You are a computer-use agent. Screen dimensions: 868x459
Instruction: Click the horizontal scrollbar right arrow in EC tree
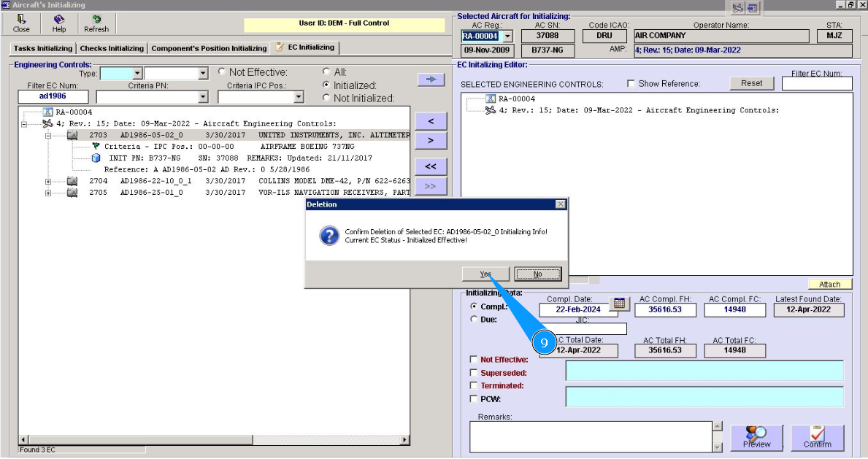click(x=404, y=440)
